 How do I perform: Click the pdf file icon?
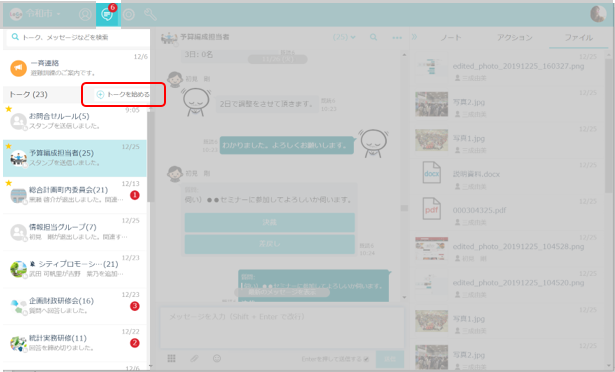point(431,209)
